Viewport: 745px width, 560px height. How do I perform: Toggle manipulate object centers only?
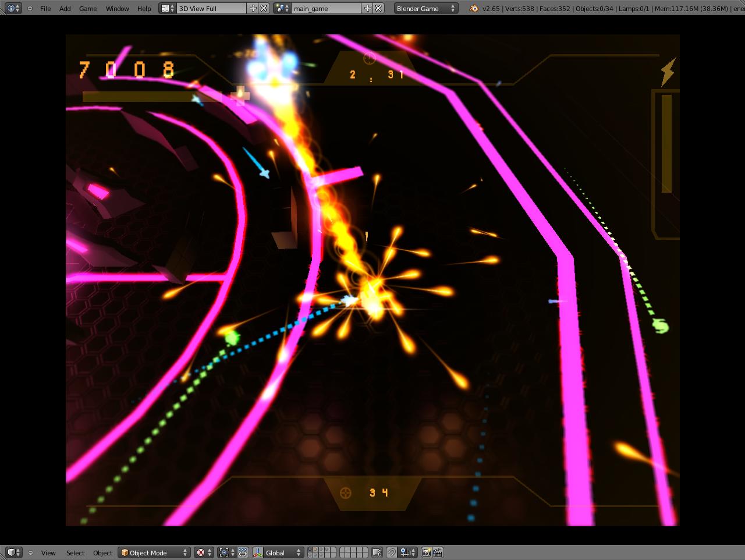point(243,552)
